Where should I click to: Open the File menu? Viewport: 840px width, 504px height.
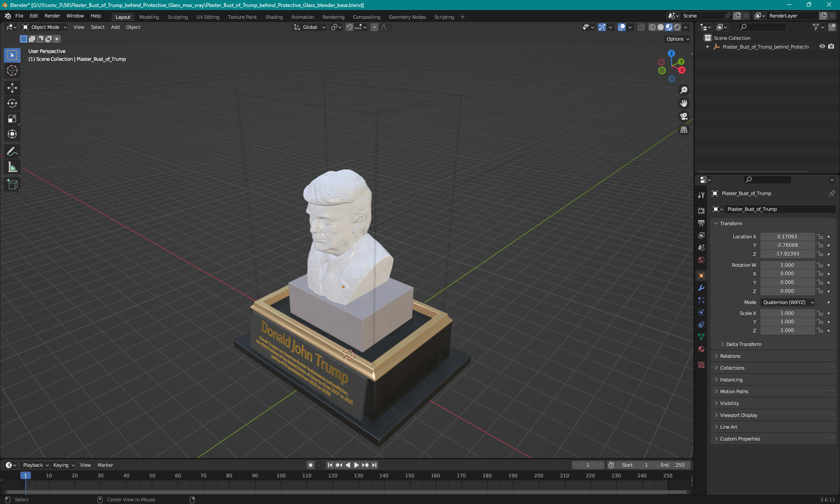pos(19,16)
